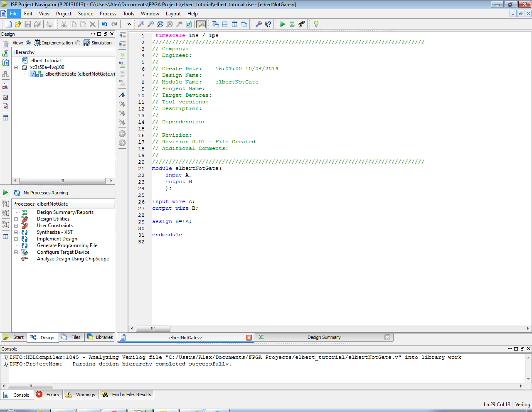Expand the Synthesize - XST process
Image resolution: width=532 pixels, height=412 pixels.
(16, 232)
